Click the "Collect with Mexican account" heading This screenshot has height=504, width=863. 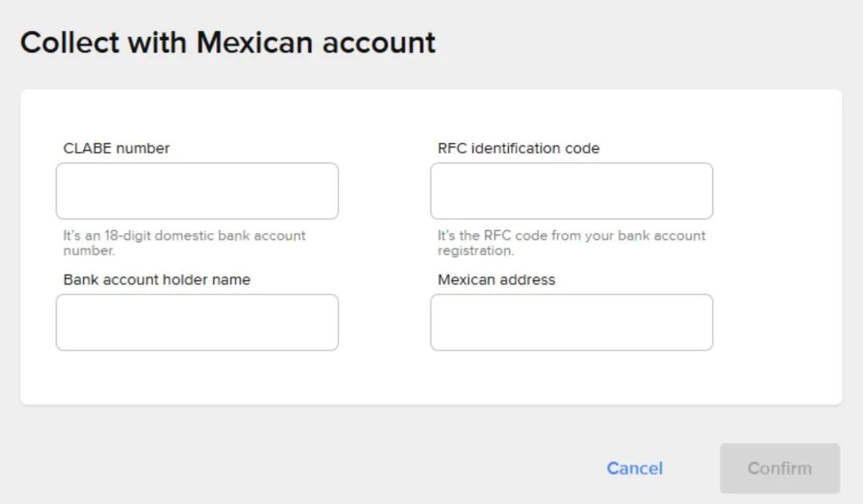228,42
